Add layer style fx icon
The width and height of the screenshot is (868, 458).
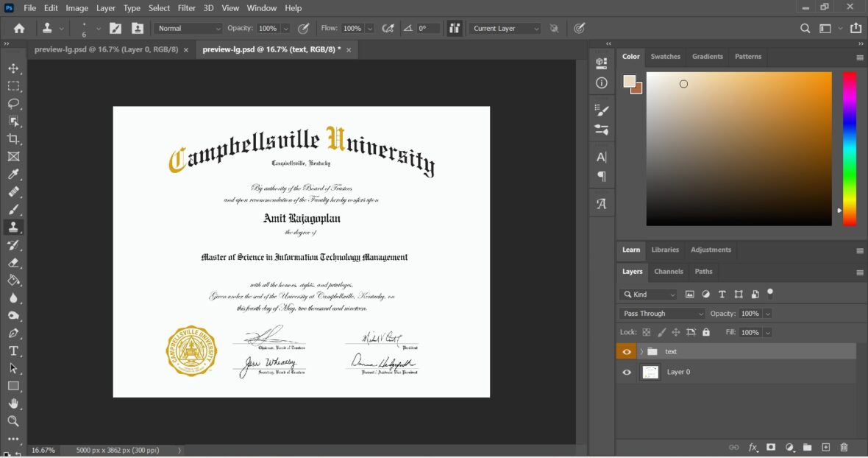coord(753,447)
